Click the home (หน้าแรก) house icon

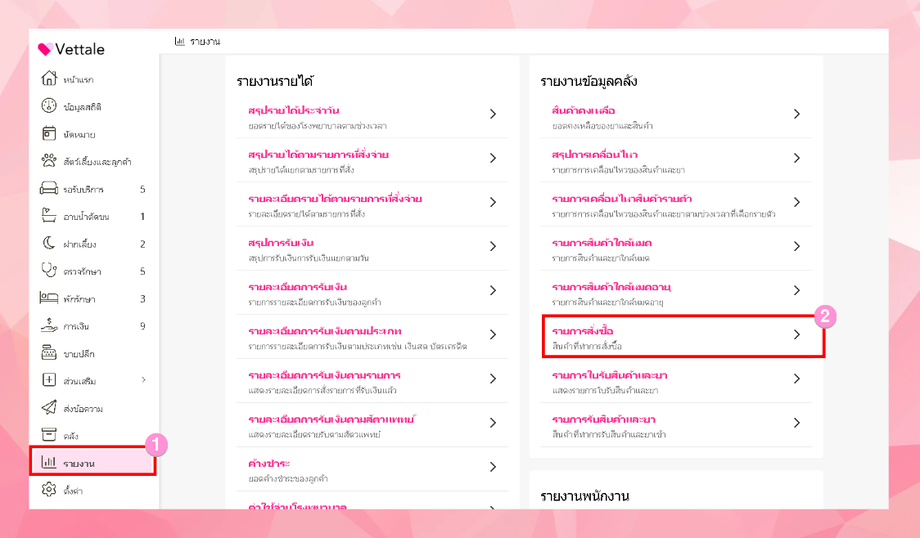coord(49,79)
